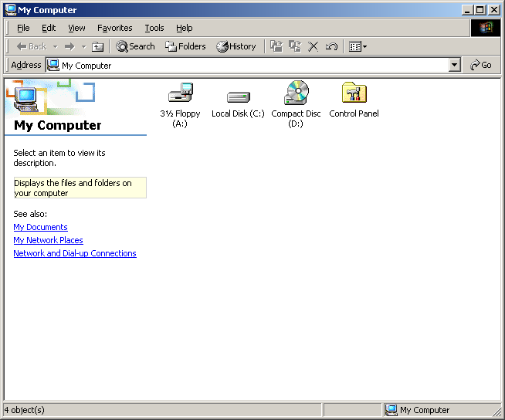Open the My Documents link
This screenshot has height=420, width=505.
click(41, 227)
